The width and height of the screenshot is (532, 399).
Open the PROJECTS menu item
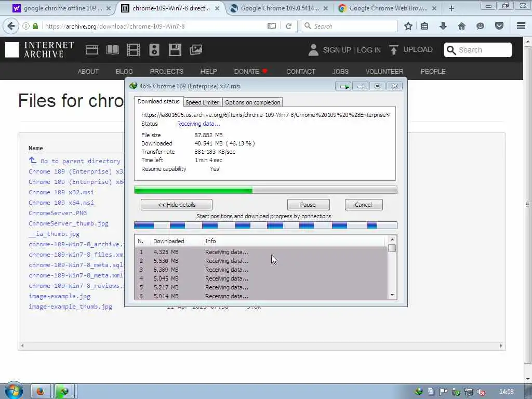pyautogui.click(x=167, y=72)
